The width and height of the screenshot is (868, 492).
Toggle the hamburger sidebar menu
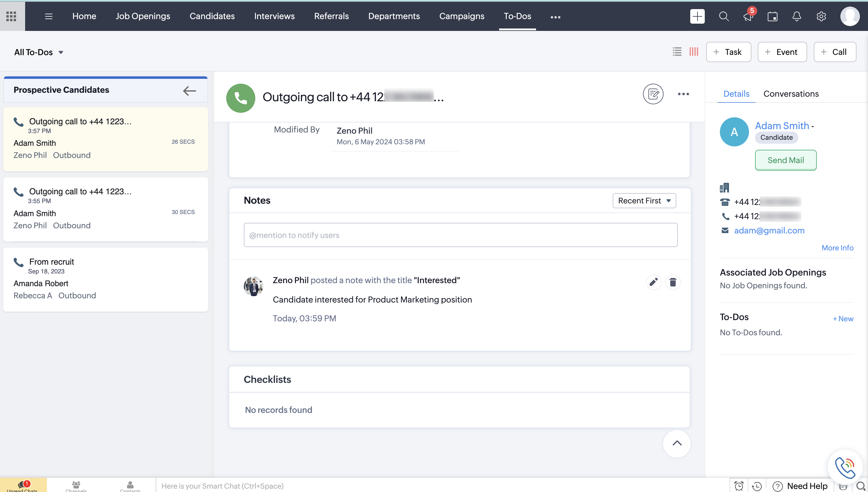[x=49, y=16]
